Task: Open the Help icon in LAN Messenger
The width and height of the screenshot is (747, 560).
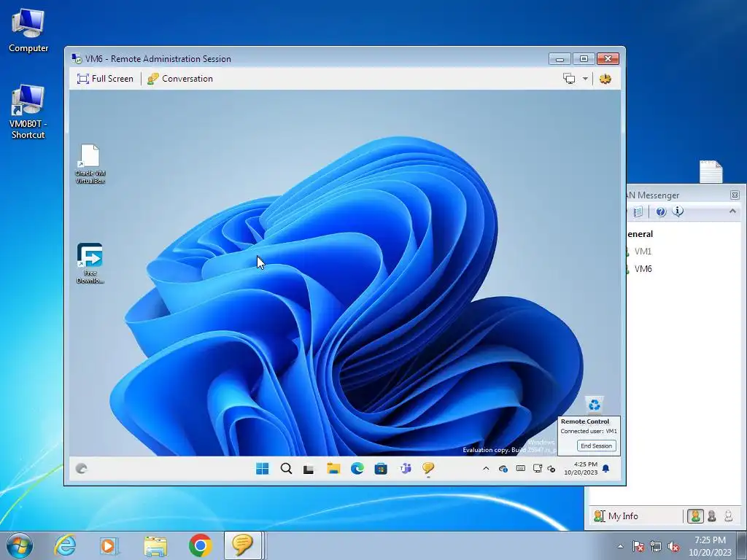Action: pyautogui.click(x=661, y=211)
